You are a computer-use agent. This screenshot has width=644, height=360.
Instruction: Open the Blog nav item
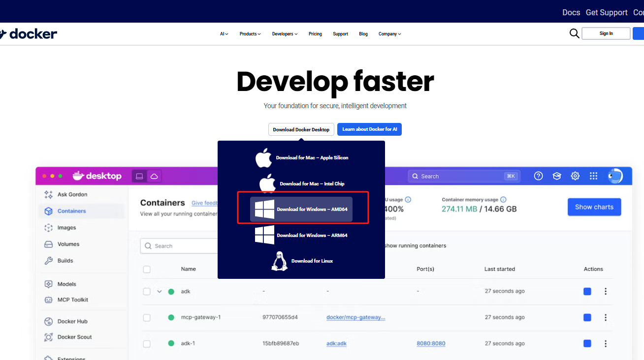tap(363, 34)
